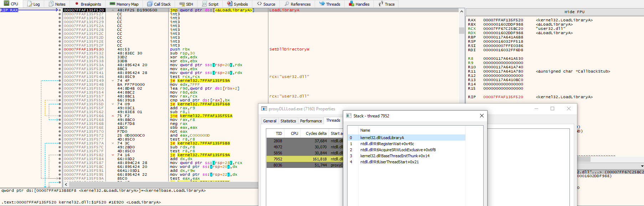The width and height of the screenshot is (644, 206).
Task: Toggle breakpoint dot at 00007FFAF135F55A
Action: coord(60,100)
